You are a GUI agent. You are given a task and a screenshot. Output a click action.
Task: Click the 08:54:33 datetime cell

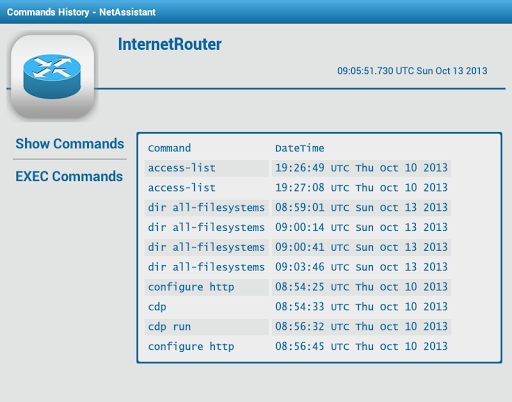click(x=361, y=307)
